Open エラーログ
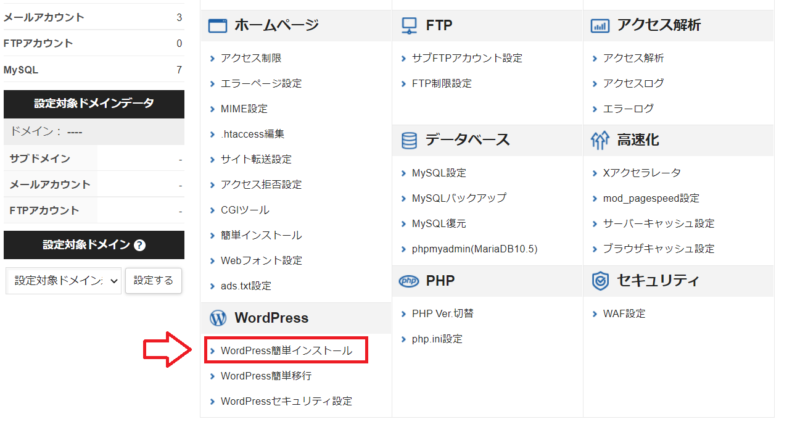 (628, 109)
